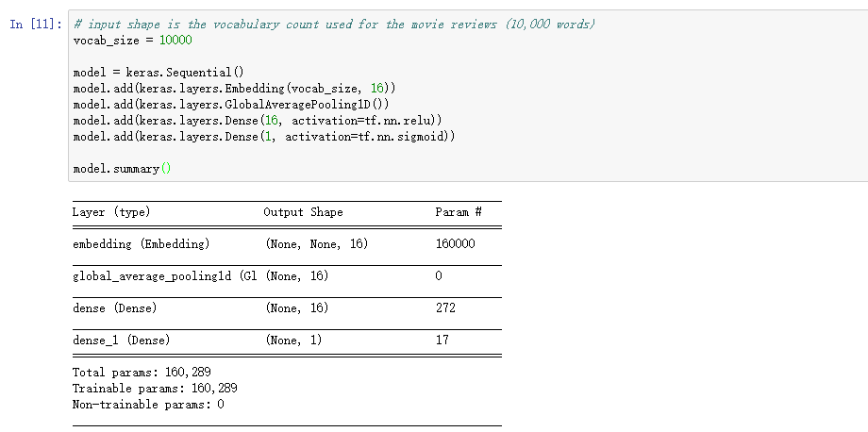868x432 pixels.
Task: Click the Layer (type) column header
Action: 111,212
